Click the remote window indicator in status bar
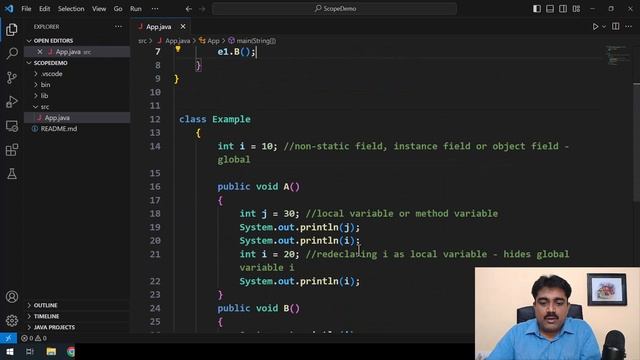Viewport: 640px width, 360px height. pos(8,338)
